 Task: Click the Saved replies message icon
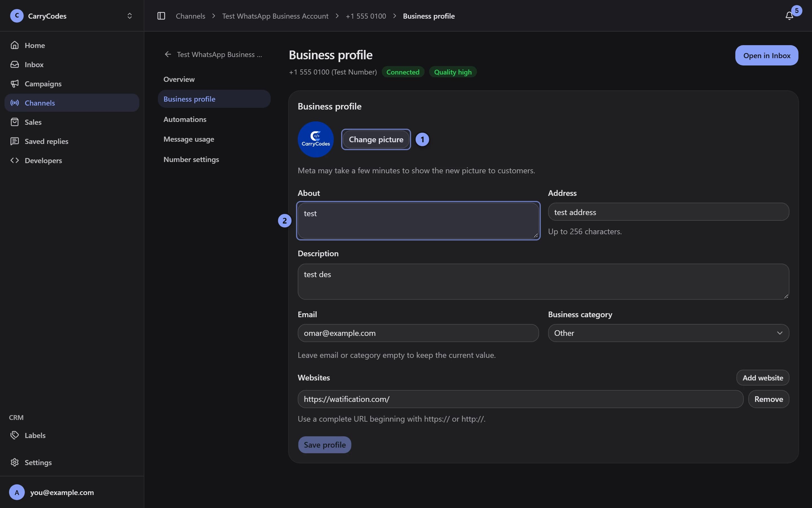[x=14, y=141]
